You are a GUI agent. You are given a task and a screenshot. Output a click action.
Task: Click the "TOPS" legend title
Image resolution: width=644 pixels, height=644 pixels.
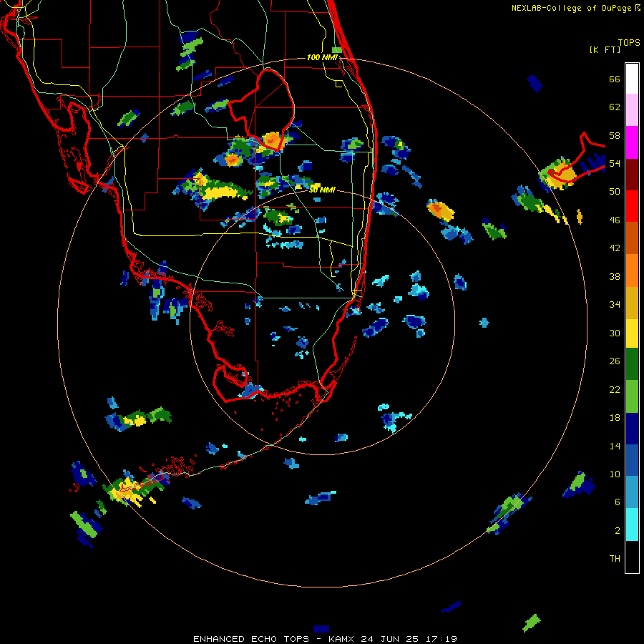click(629, 42)
